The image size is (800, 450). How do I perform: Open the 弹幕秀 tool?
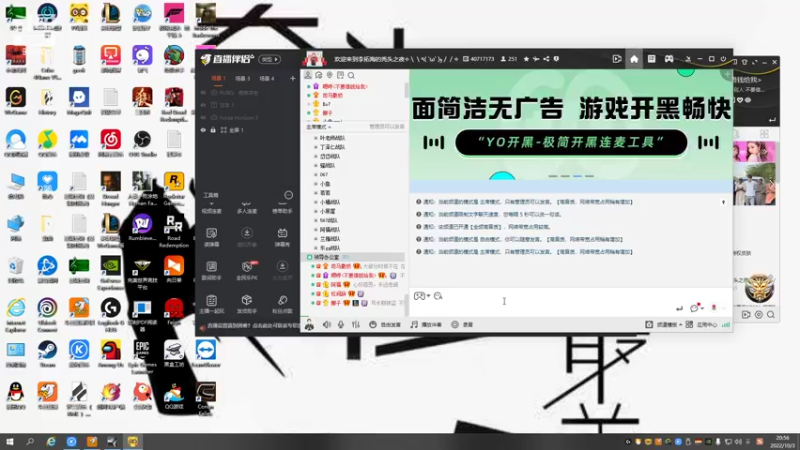click(x=282, y=237)
